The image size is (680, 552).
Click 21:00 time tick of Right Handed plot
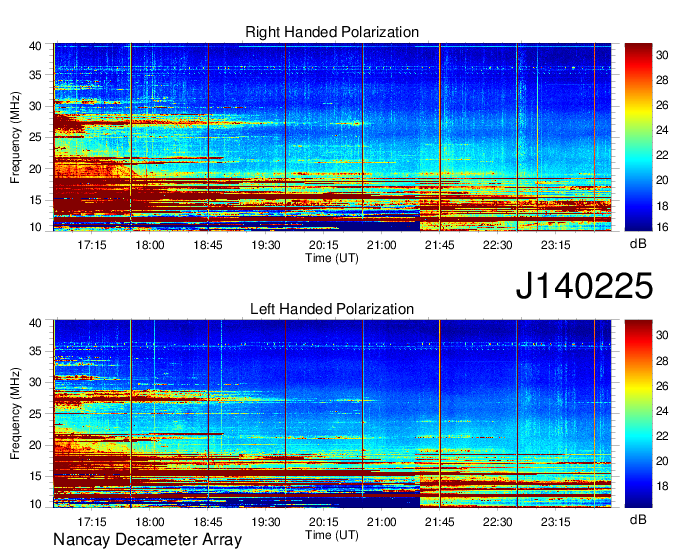click(382, 245)
